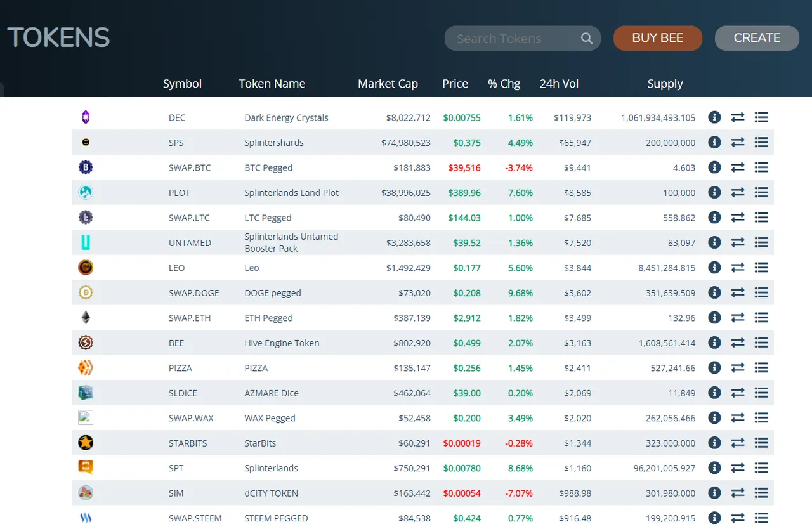812x529 pixels.
Task: Click trade arrows in SIM row
Action: point(737,493)
